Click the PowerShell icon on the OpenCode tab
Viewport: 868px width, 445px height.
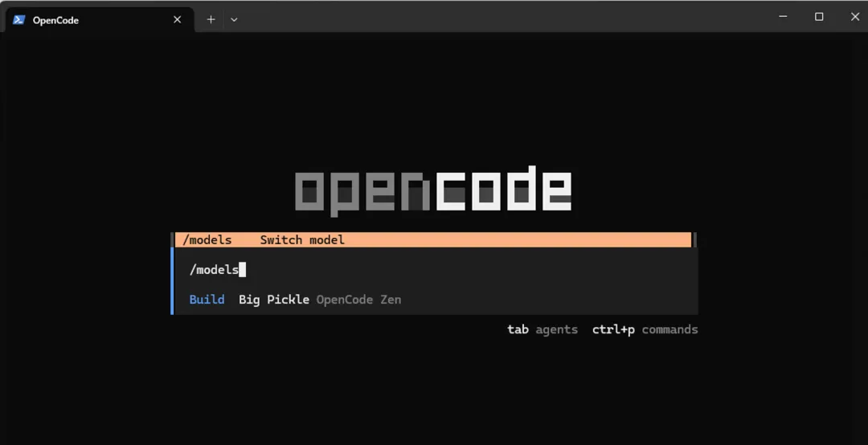[x=18, y=20]
